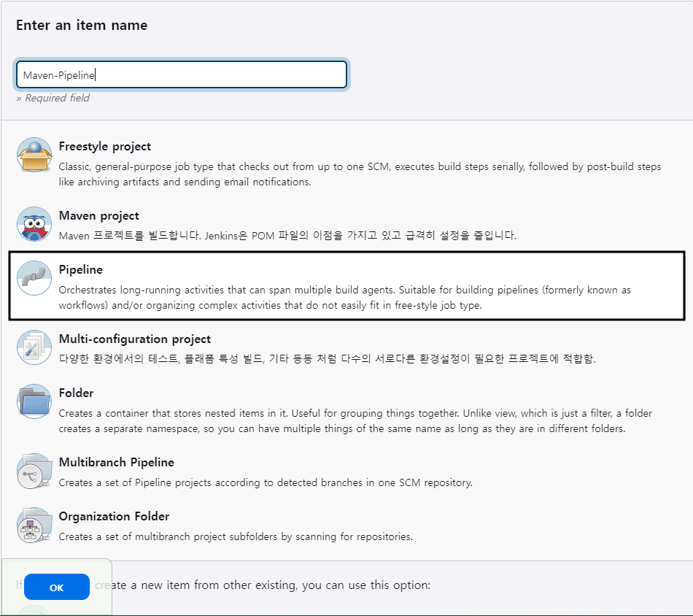This screenshot has width=693, height=616.
Task: Select the Folder title
Action: point(76,393)
